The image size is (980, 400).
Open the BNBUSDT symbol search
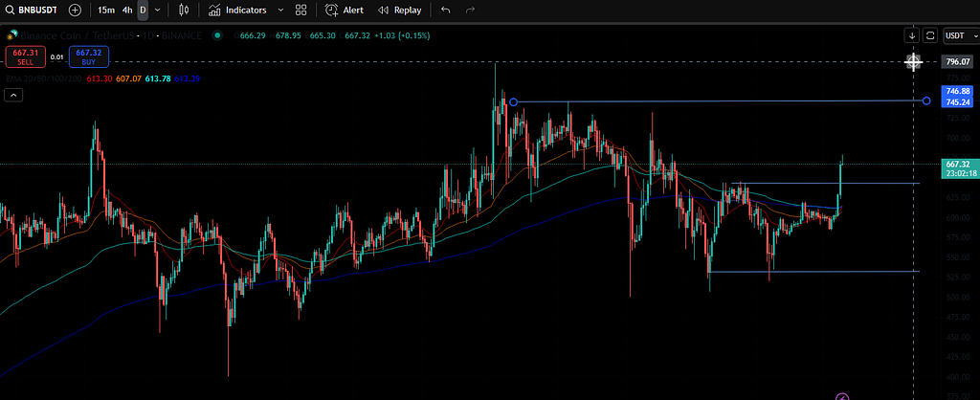pos(33,10)
